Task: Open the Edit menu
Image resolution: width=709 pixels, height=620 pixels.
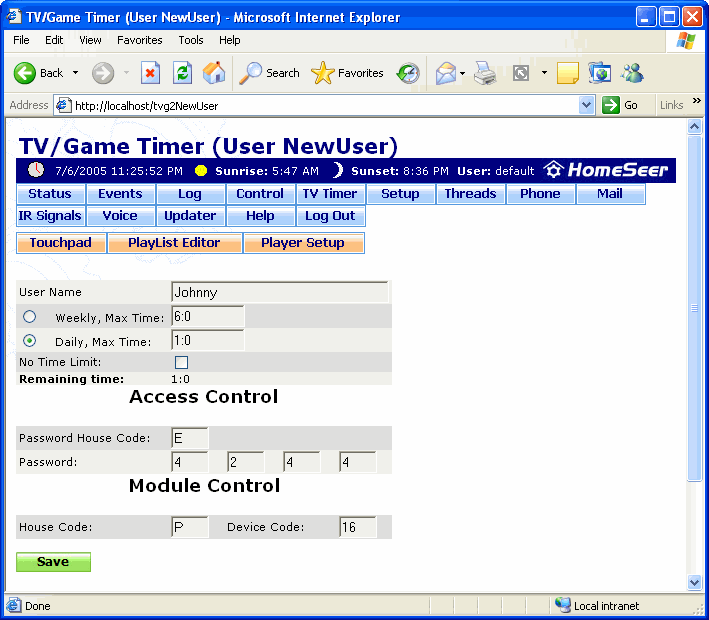Action: [54, 40]
